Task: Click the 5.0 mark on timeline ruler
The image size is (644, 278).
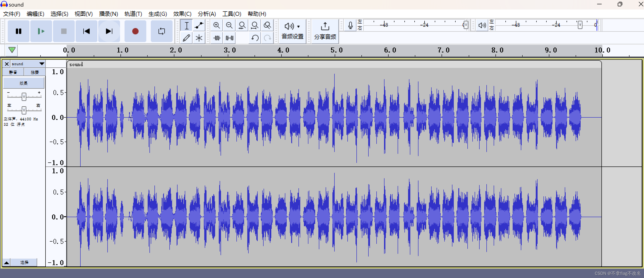Action: [336, 50]
